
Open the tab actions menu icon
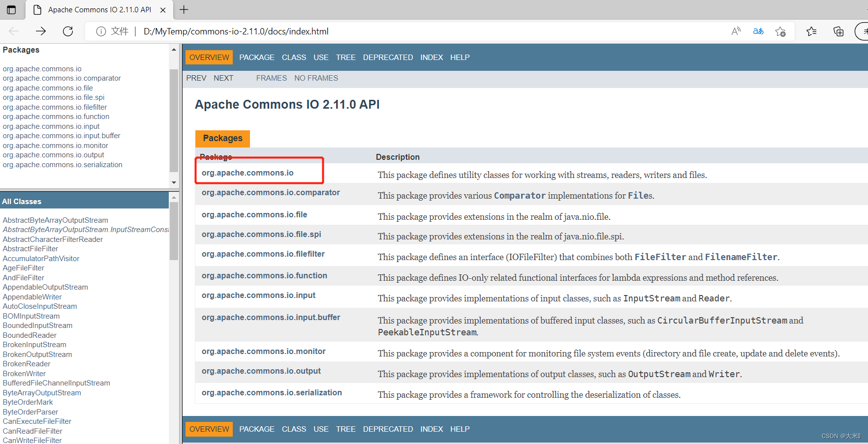coord(11,9)
